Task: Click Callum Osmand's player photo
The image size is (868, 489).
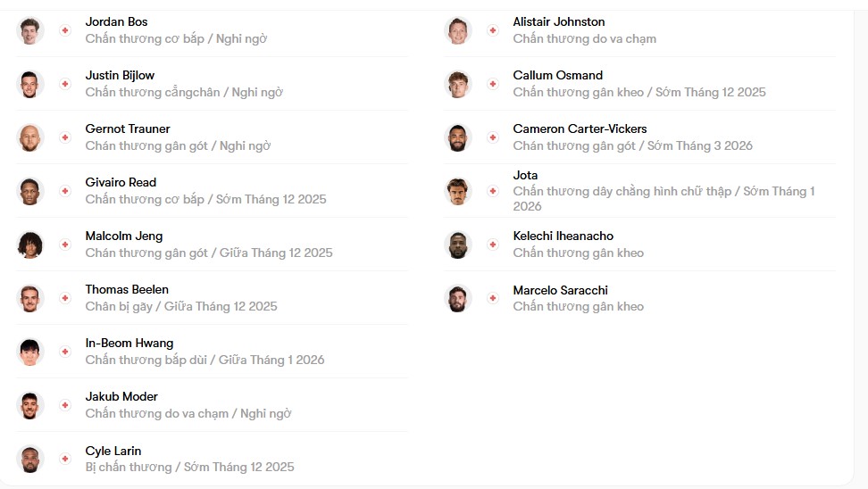Action: (458, 84)
